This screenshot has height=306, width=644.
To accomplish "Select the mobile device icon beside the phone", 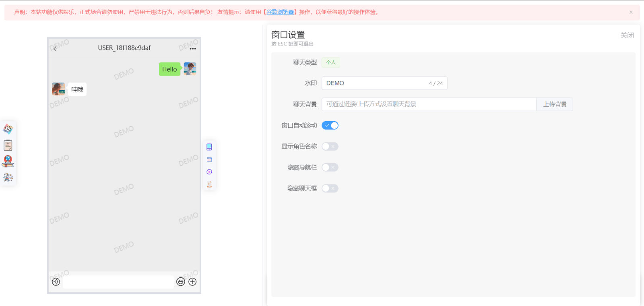I will 209,147.
